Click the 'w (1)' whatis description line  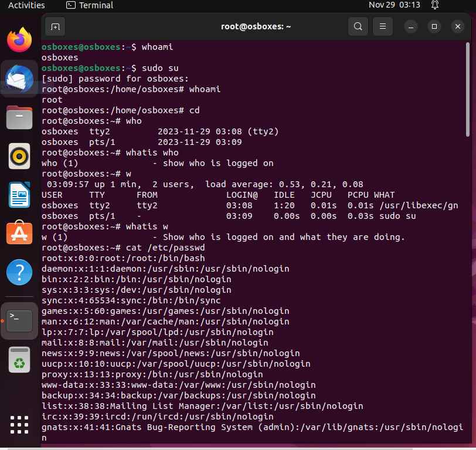click(x=223, y=237)
